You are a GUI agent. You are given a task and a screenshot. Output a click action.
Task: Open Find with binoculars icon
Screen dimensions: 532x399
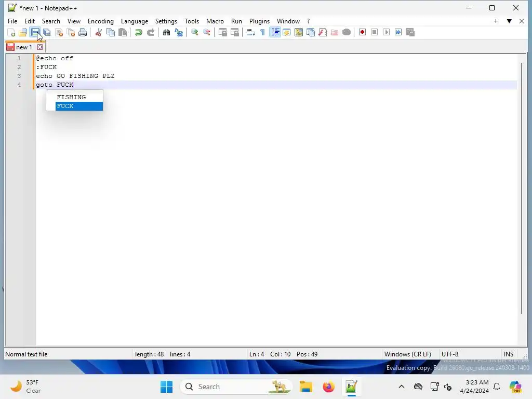(x=166, y=33)
